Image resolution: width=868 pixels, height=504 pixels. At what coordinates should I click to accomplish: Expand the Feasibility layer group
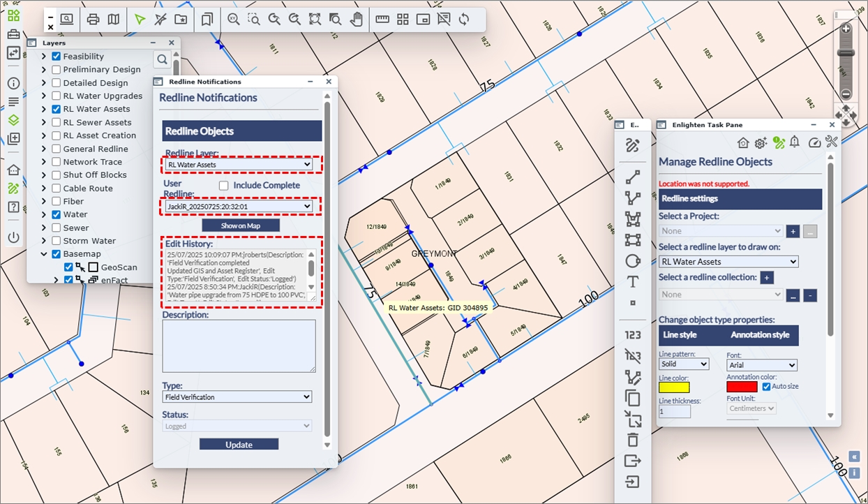[x=44, y=57]
